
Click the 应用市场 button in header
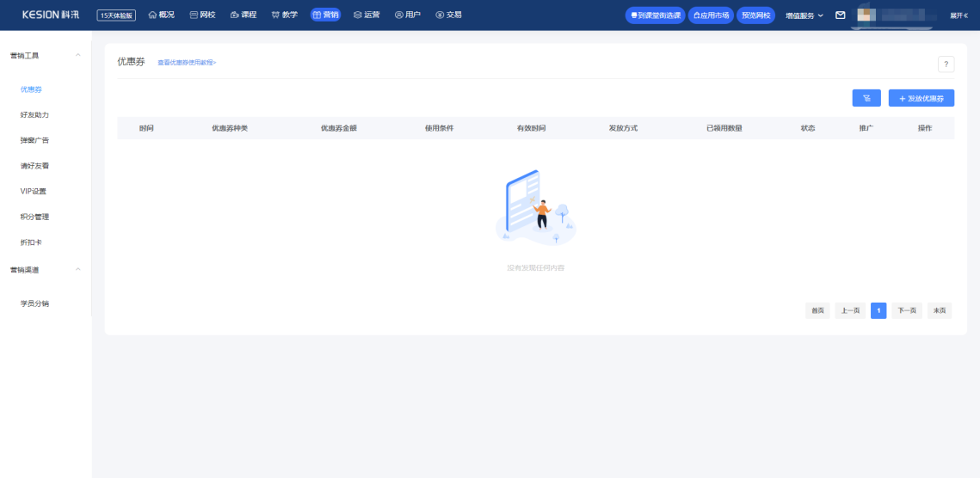[711, 15]
